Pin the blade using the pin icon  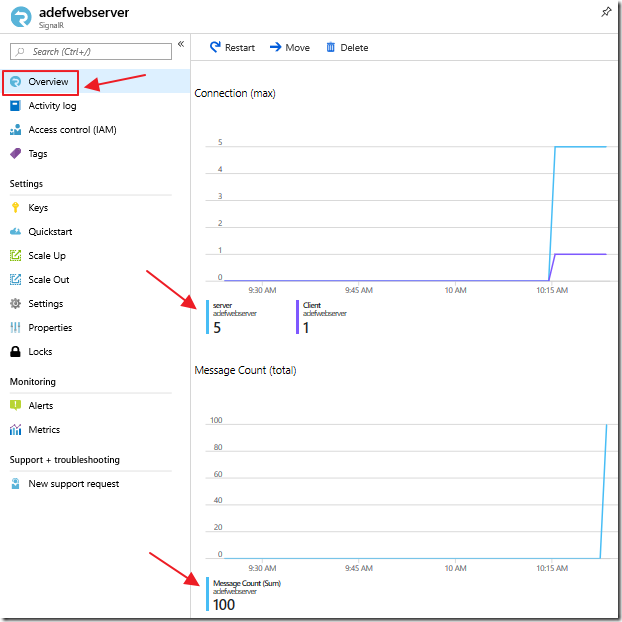pyautogui.click(x=606, y=12)
